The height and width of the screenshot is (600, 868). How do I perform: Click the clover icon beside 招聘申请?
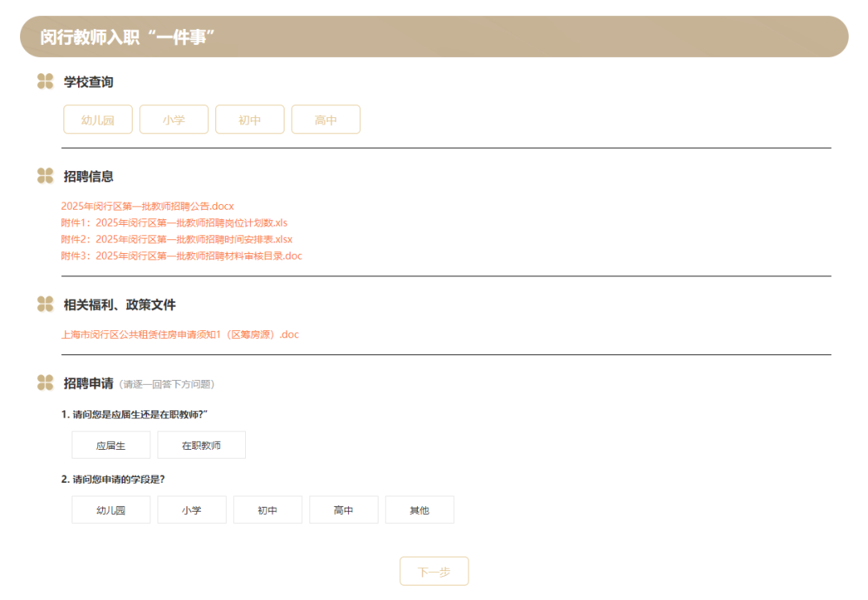pyautogui.click(x=46, y=383)
